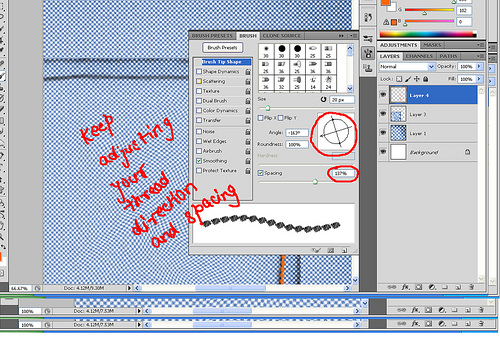Click the lock image pixels brush icon
The height and width of the screenshot is (362, 500).
click(x=408, y=79)
